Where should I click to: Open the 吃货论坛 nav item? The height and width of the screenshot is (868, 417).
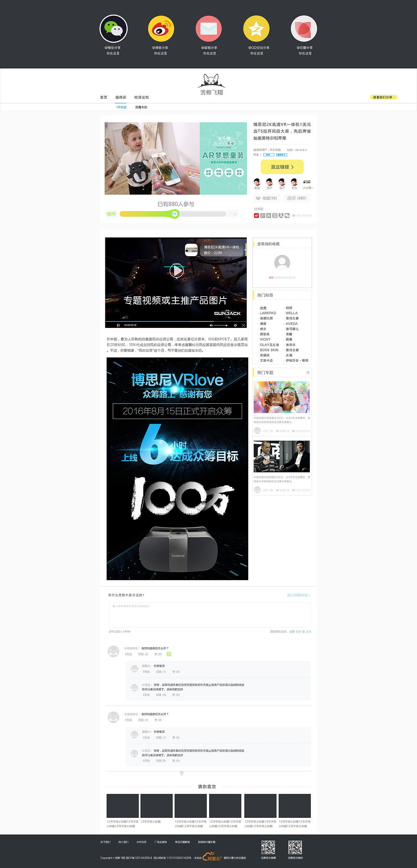click(x=141, y=97)
